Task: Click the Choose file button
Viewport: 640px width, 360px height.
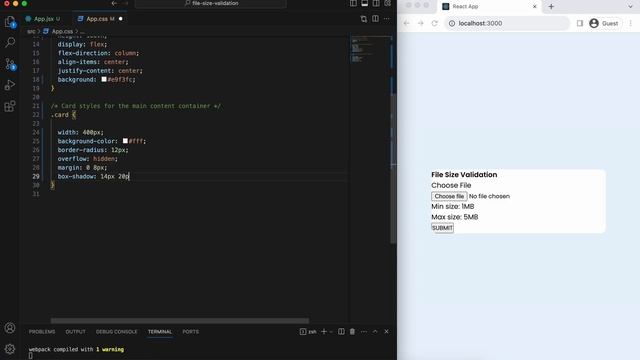Action: pos(449,196)
